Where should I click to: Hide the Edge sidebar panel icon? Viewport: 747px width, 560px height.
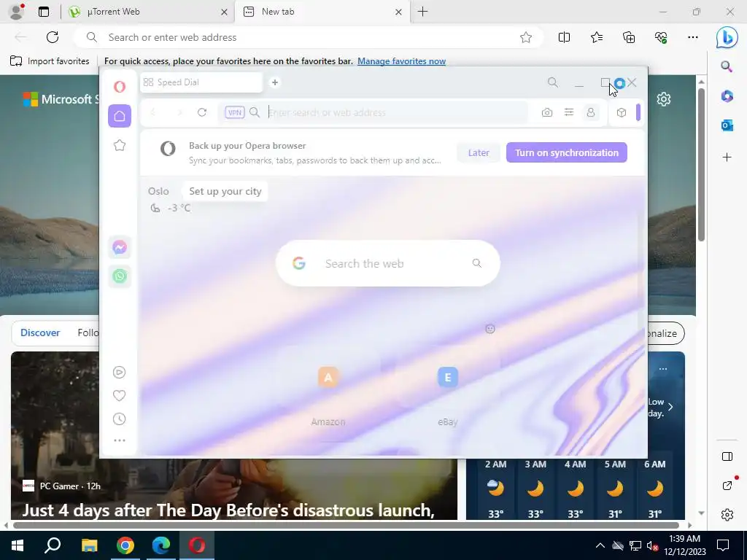727,456
